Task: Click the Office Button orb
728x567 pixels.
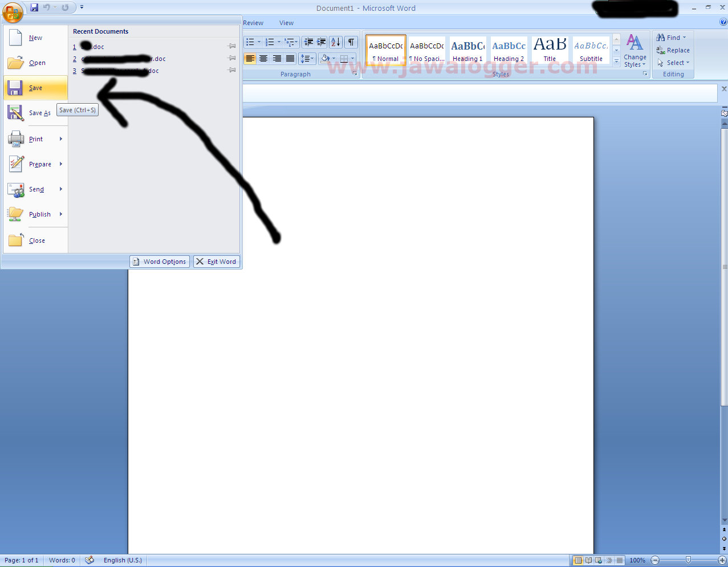Action: (x=13, y=11)
